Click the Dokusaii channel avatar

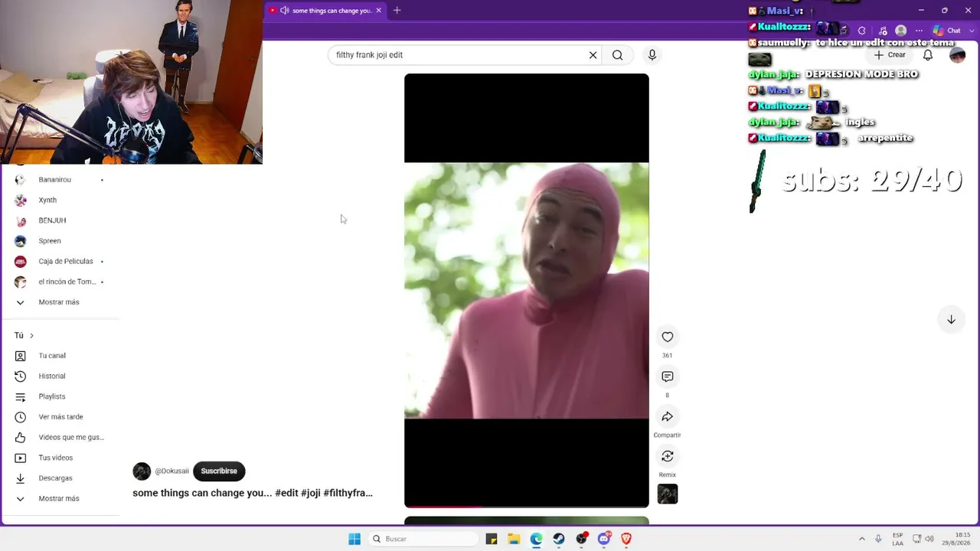(142, 471)
